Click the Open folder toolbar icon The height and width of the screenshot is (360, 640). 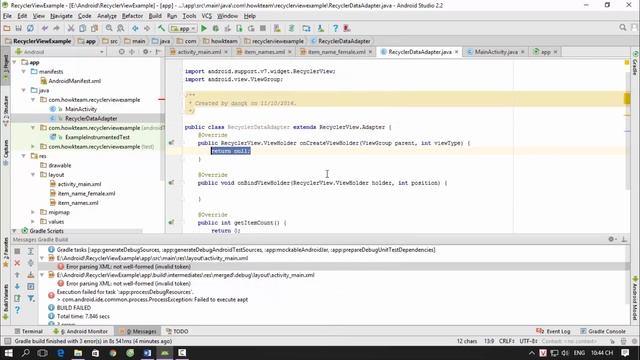tap(7, 28)
